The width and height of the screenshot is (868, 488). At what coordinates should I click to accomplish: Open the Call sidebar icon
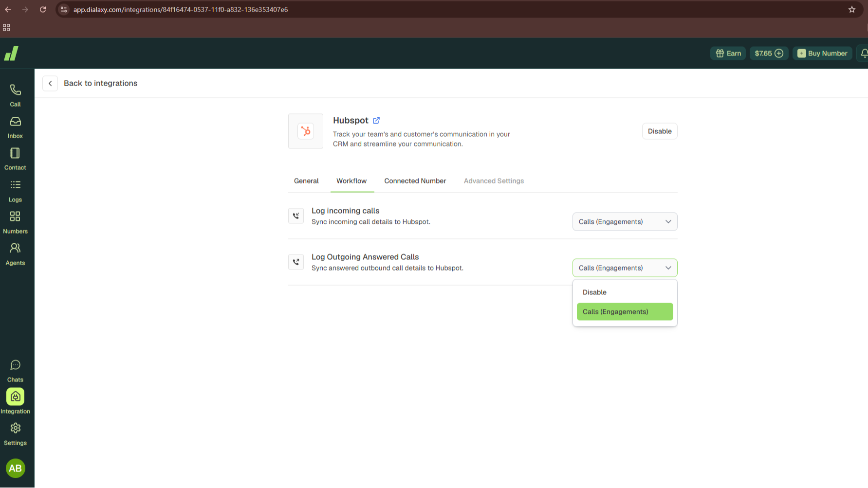[15, 95]
